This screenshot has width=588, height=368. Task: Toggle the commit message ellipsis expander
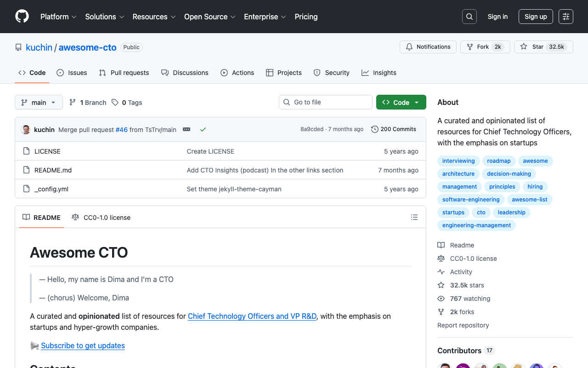click(186, 129)
